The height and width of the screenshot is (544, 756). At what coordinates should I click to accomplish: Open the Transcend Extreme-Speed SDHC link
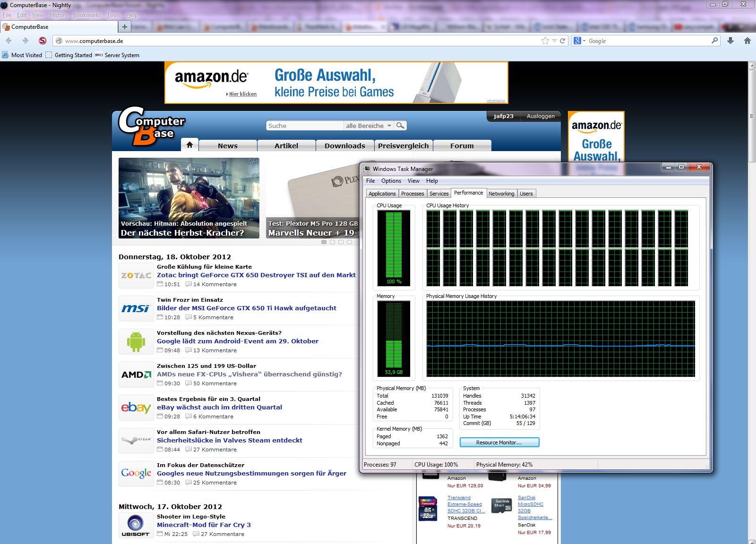click(x=466, y=504)
